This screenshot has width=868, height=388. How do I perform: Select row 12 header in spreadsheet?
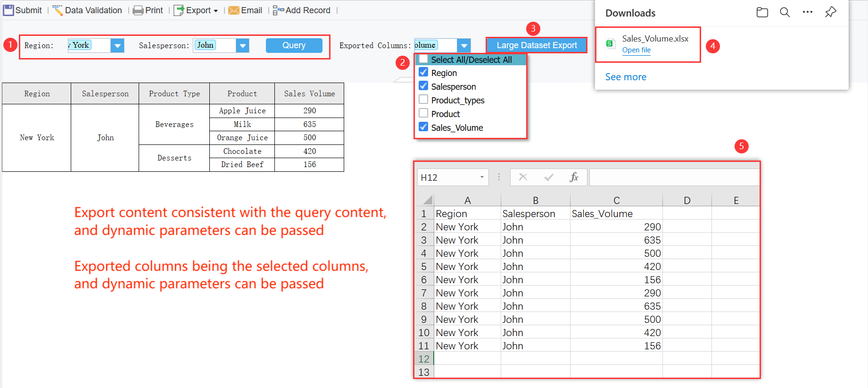click(424, 359)
